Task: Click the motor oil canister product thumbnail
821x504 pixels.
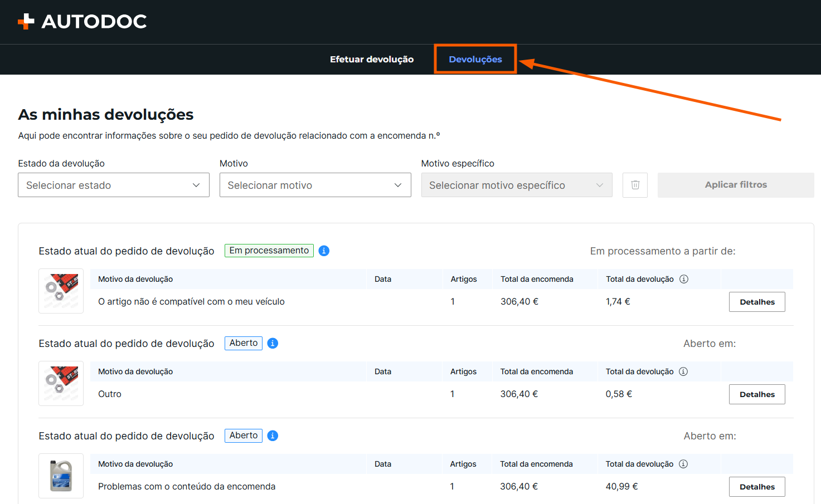Action: point(61,476)
